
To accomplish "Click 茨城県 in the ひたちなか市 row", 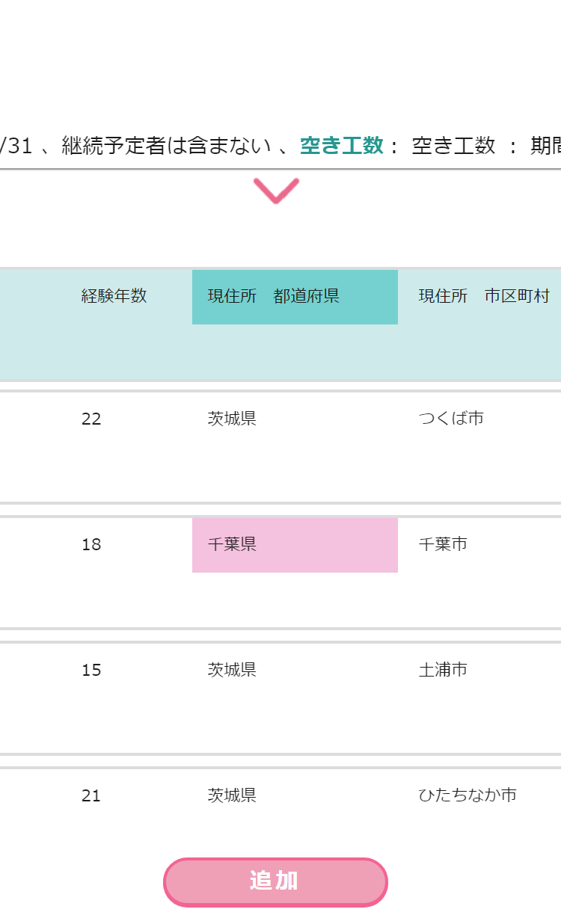I will [x=232, y=795].
